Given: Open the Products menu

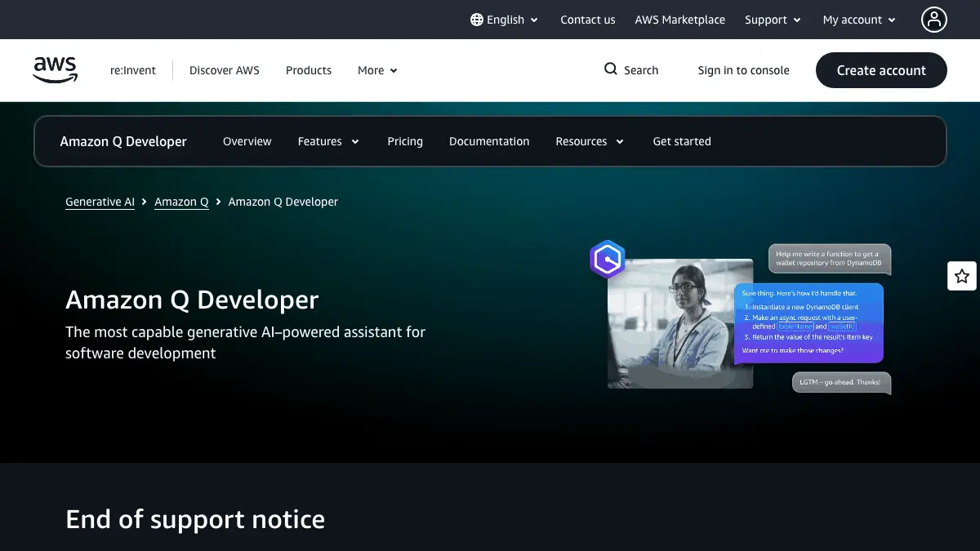Looking at the screenshot, I should coord(309,70).
